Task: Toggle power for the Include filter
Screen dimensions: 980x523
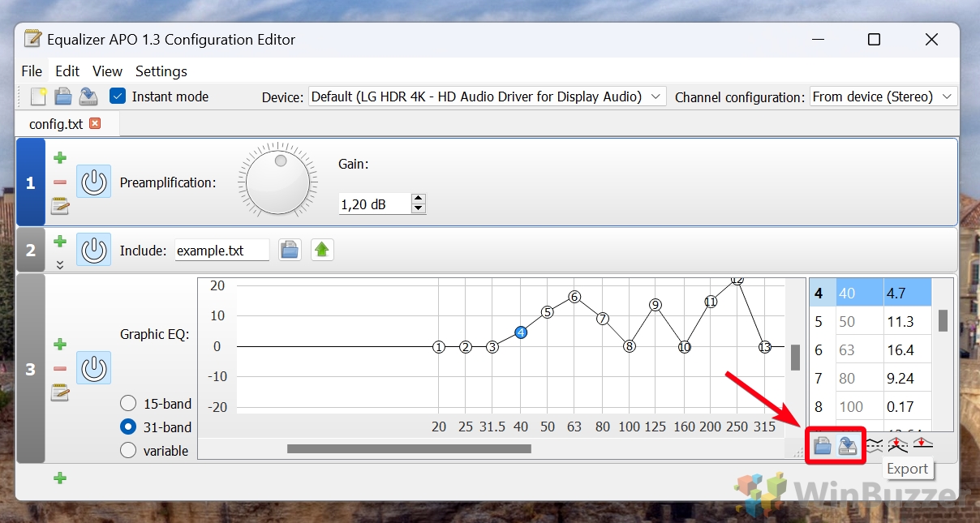Action: coord(94,250)
